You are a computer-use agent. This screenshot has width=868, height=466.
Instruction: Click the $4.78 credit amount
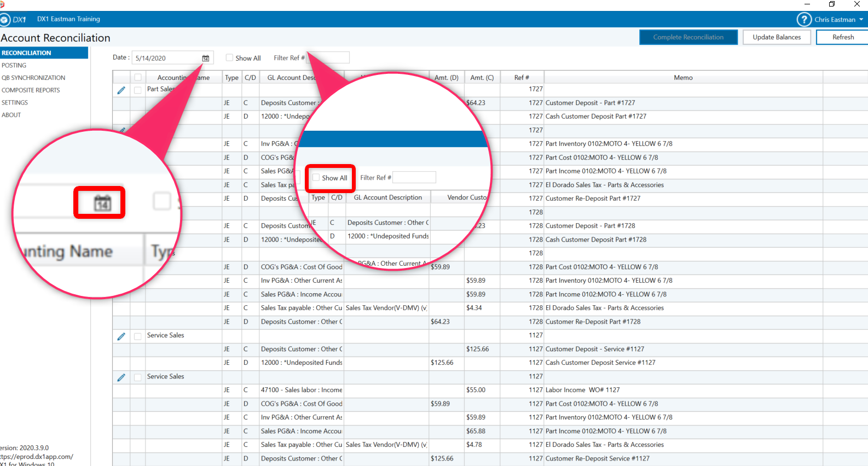474,445
